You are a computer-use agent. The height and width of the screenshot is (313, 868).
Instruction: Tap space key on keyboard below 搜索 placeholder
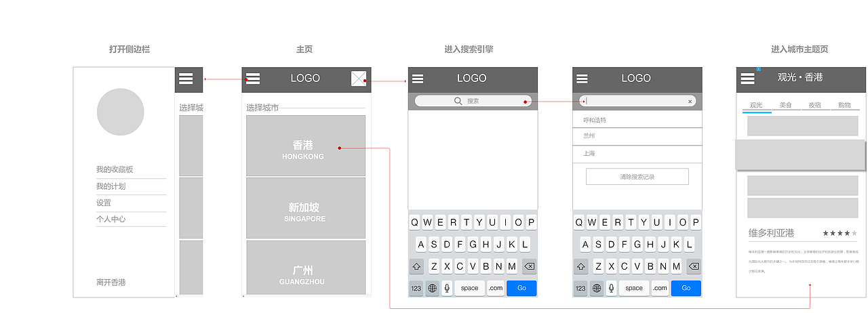pyautogui.click(x=470, y=288)
